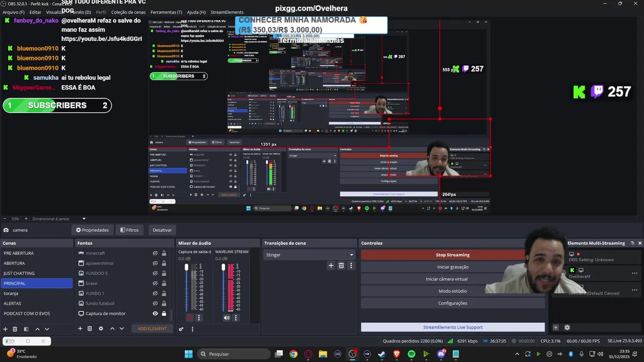Open OvelheraM output options dots

pos(634,273)
